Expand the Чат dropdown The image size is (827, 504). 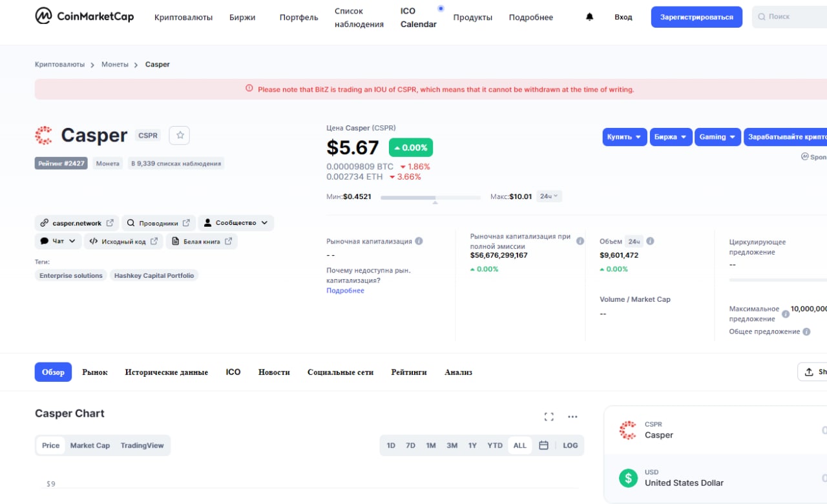[58, 241]
